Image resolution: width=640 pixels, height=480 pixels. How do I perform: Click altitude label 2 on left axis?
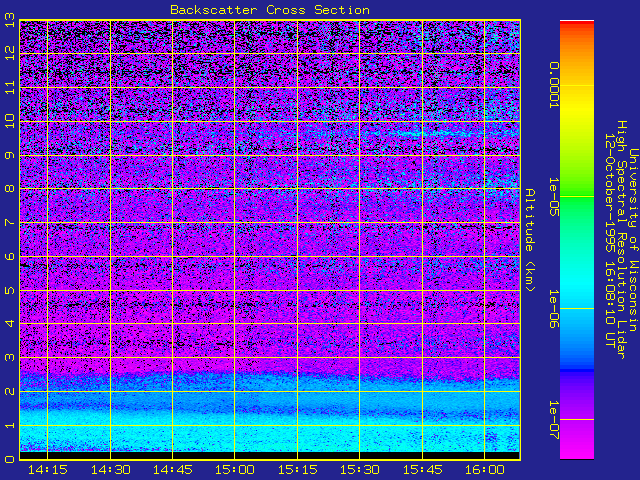10,391
